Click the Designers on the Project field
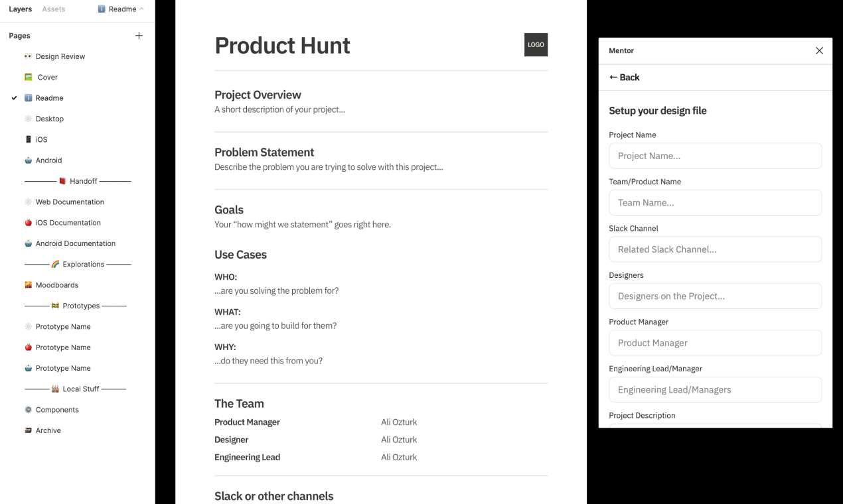843x504 pixels. pos(715,296)
